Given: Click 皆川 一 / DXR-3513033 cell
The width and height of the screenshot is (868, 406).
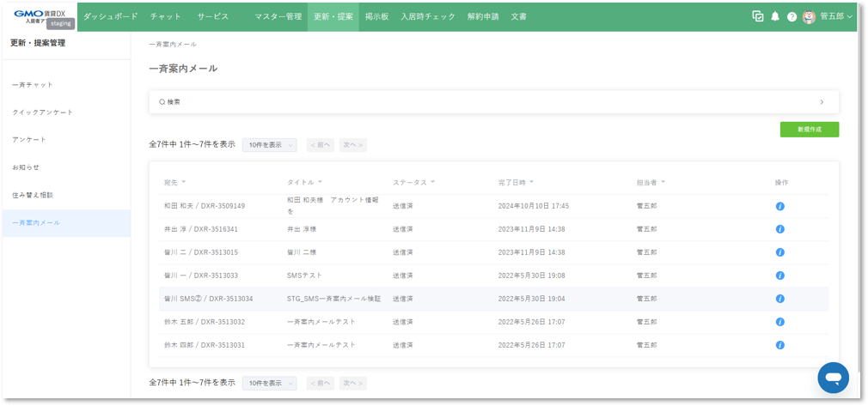Looking at the screenshot, I should (200, 276).
